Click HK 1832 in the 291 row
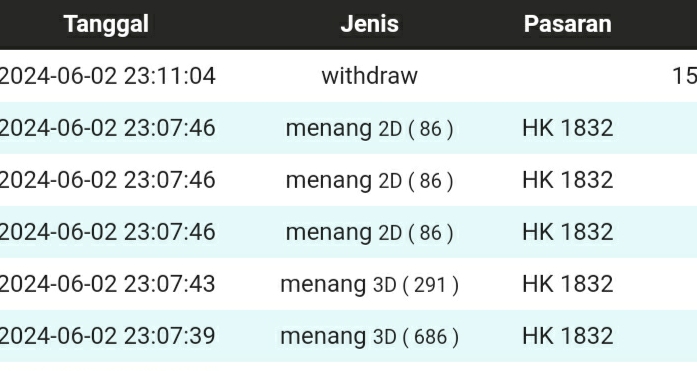Viewport: 697px width, 371px height. click(x=568, y=284)
